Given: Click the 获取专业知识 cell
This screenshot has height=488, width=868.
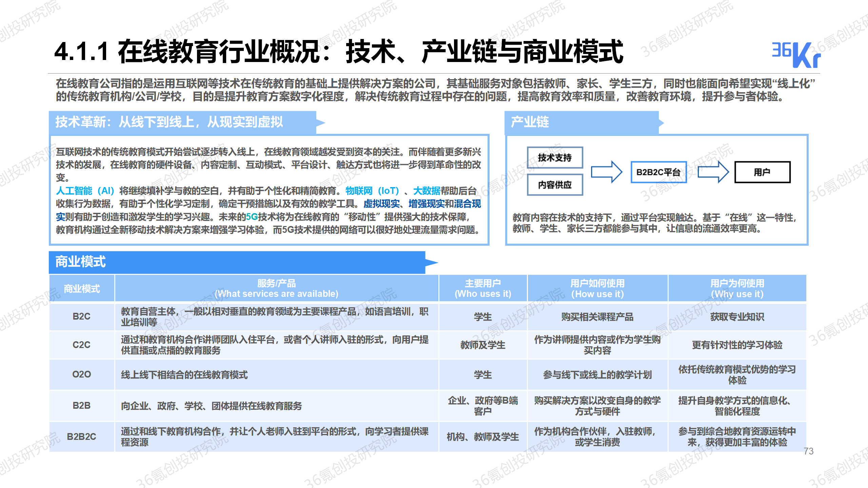Looking at the screenshot, I should (737, 317).
